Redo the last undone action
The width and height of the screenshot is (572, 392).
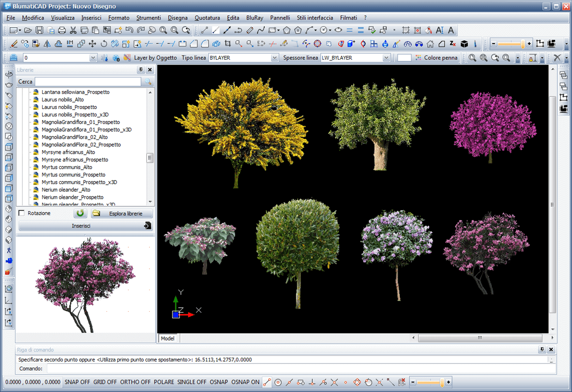(x=141, y=30)
